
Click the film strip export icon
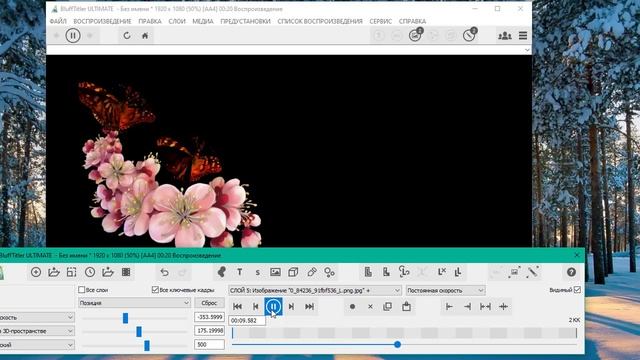[x=126, y=272]
